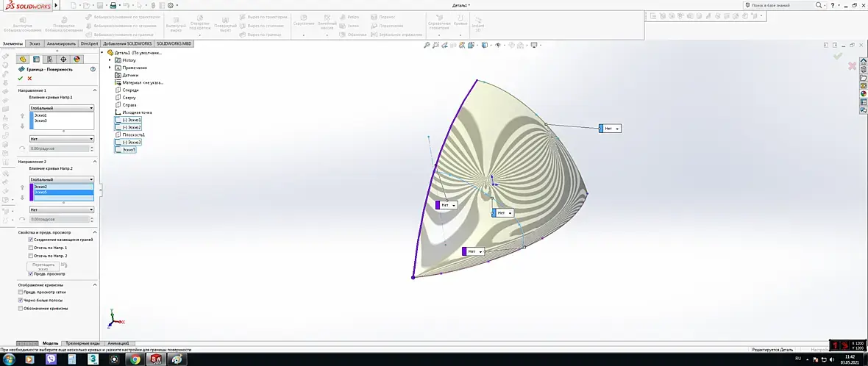The width and height of the screenshot is (868, 366).
Task: Open SOLIDWORKS Resources home icon in task pane
Action: (863, 62)
